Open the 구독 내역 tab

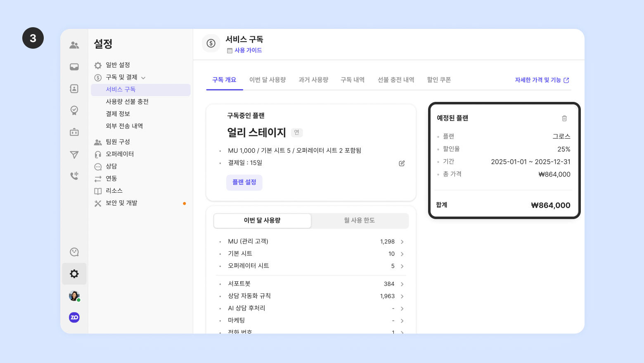[353, 80]
